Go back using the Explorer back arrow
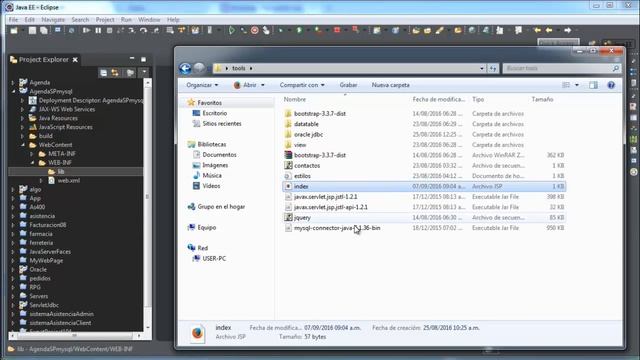The height and width of the screenshot is (360, 640). click(185, 68)
